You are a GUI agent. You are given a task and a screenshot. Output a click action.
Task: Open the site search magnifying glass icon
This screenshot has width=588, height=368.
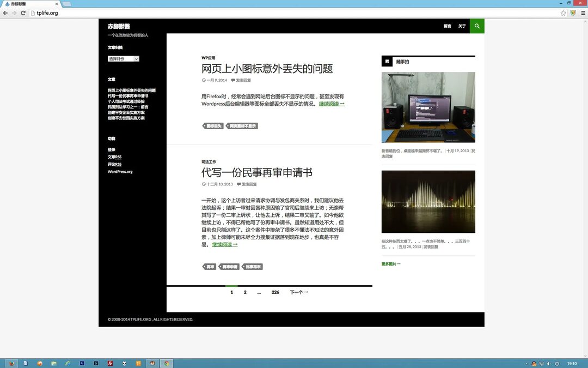(x=476, y=26)
